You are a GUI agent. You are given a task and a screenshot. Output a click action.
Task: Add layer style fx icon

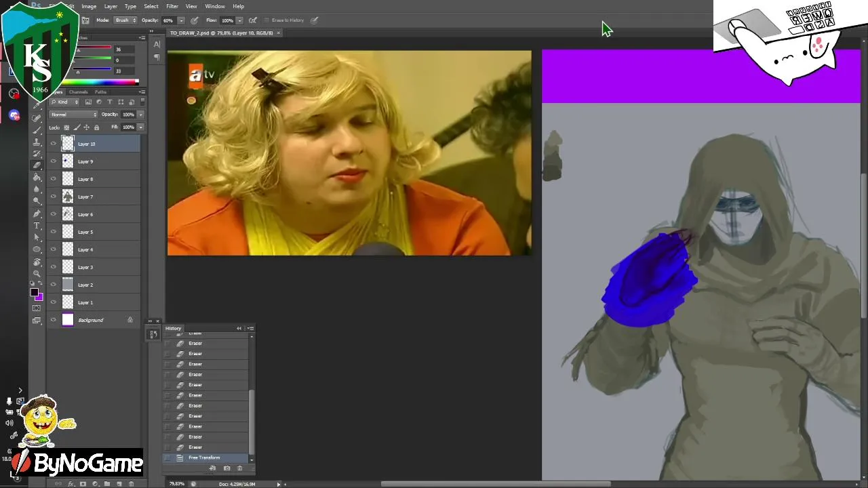71,484
